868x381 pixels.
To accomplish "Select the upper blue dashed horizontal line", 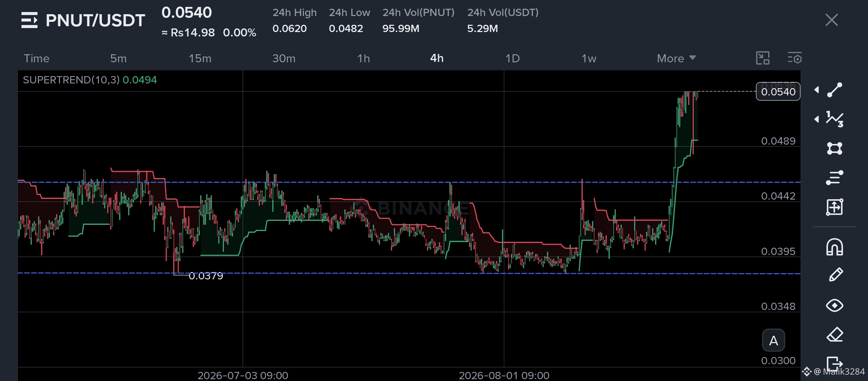I will point(409,182).
